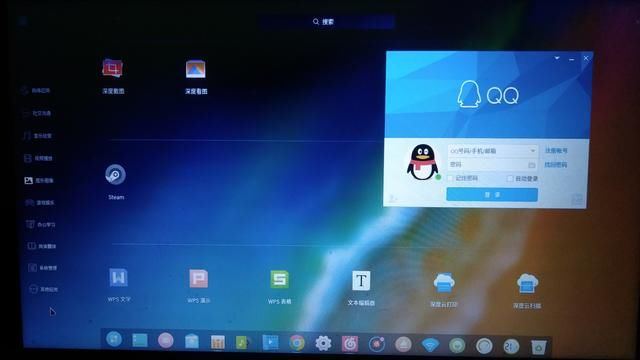Open settings gear in the dock
This screenshot has height=360, width=640.
click(x=323, y=344)
